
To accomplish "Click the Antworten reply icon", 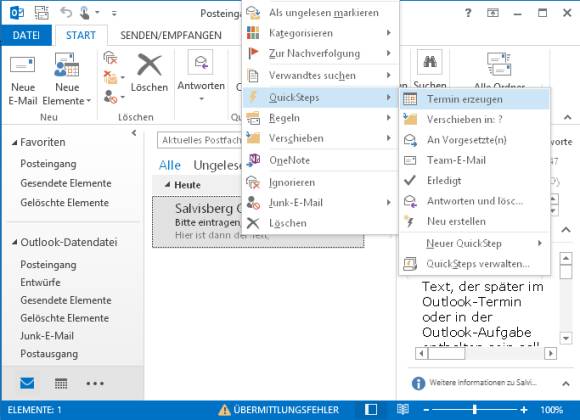I will click(200, 62).
